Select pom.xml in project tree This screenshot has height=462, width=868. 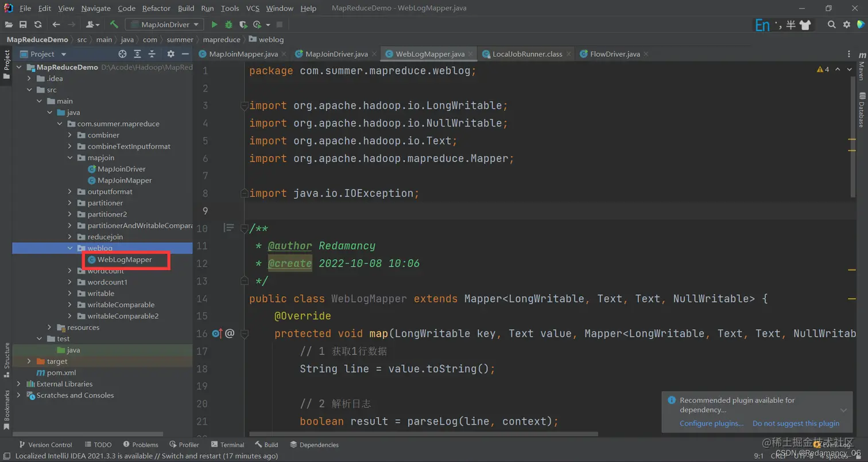56,372
